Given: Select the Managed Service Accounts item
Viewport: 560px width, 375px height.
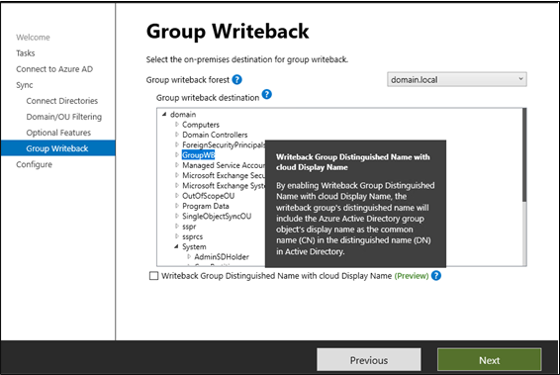Looking at the screenshot, I should 223,165.
